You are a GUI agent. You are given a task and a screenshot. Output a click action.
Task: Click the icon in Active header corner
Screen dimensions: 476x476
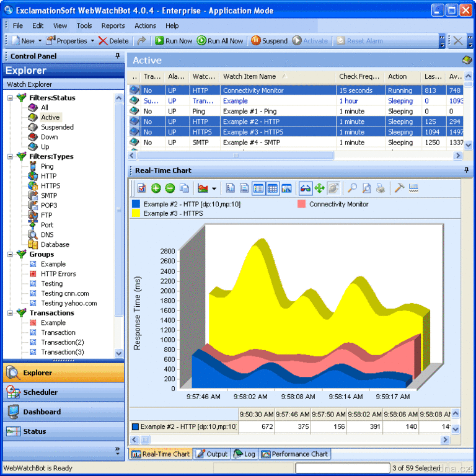[x=467, y=60]
